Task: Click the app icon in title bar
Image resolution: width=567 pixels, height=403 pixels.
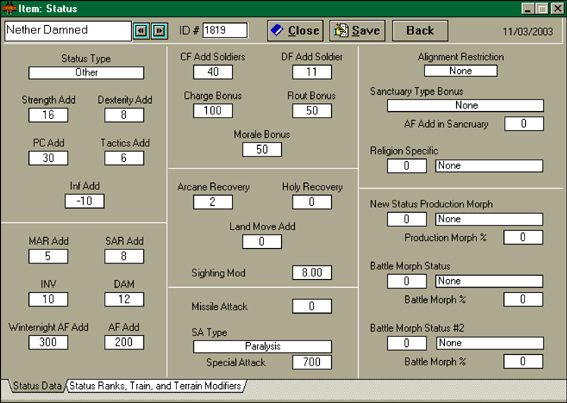Action: [x=9, y=8]
